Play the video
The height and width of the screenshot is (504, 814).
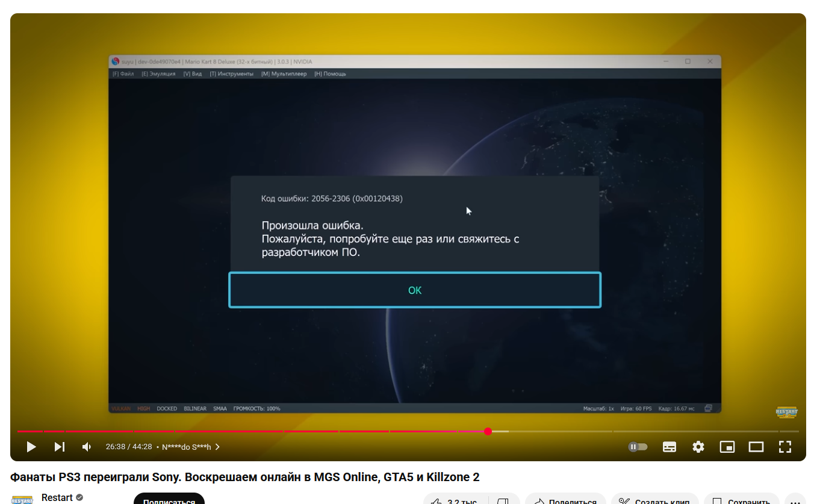click(31, 447)
